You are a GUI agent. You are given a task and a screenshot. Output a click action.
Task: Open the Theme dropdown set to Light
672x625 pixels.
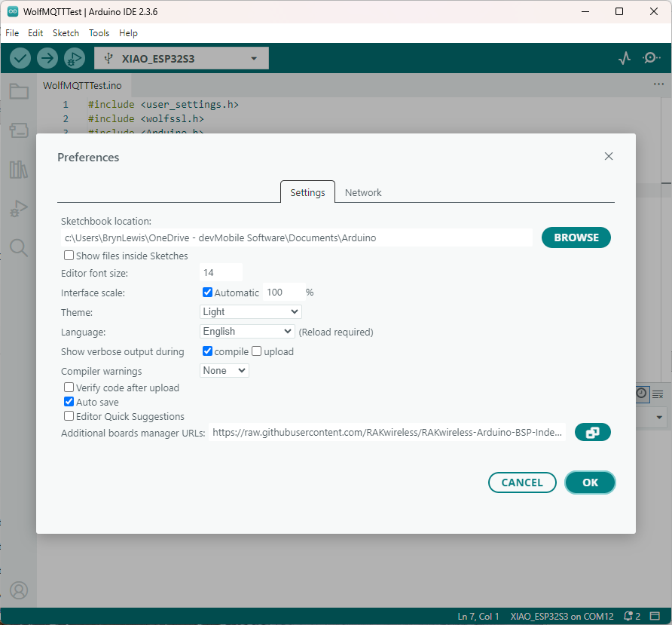[x=251, y=311]
